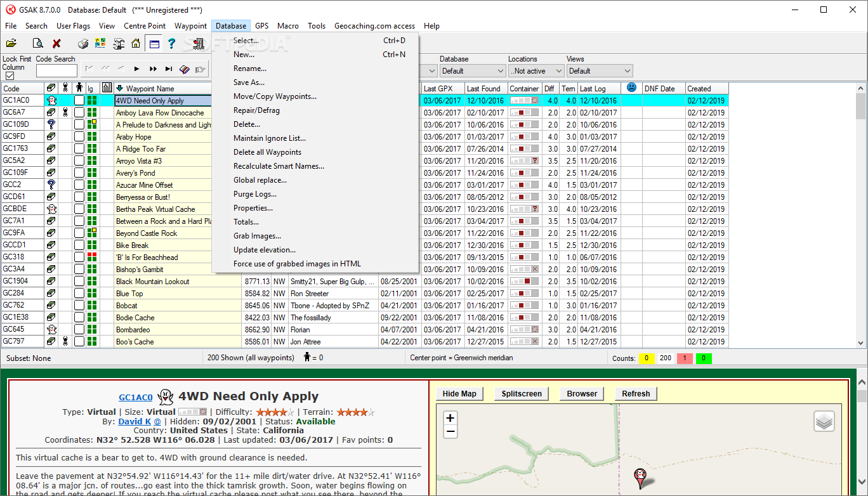
Task: Click the Hide Map button
Action: (x=459, y=394)
